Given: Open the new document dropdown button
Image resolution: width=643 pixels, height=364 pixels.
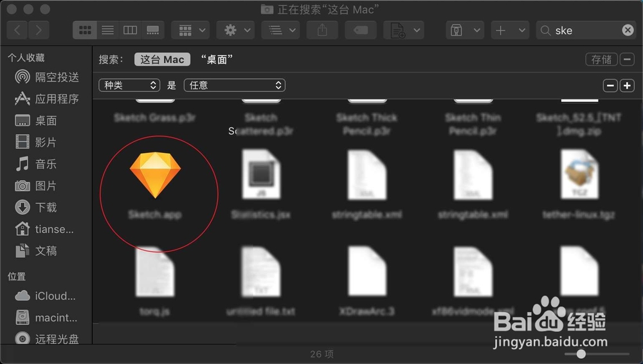Looking at the screenshot, I should point(404,30).
